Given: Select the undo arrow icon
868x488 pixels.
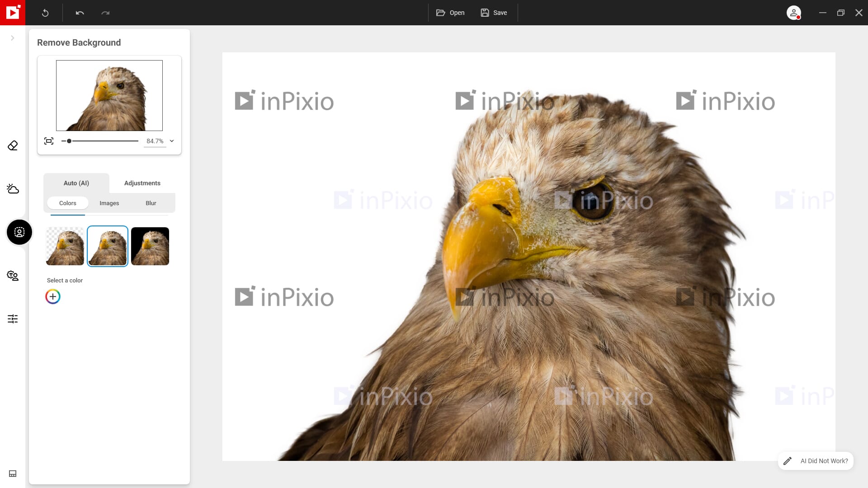Looking at the screenshot, I should point(80,13).
